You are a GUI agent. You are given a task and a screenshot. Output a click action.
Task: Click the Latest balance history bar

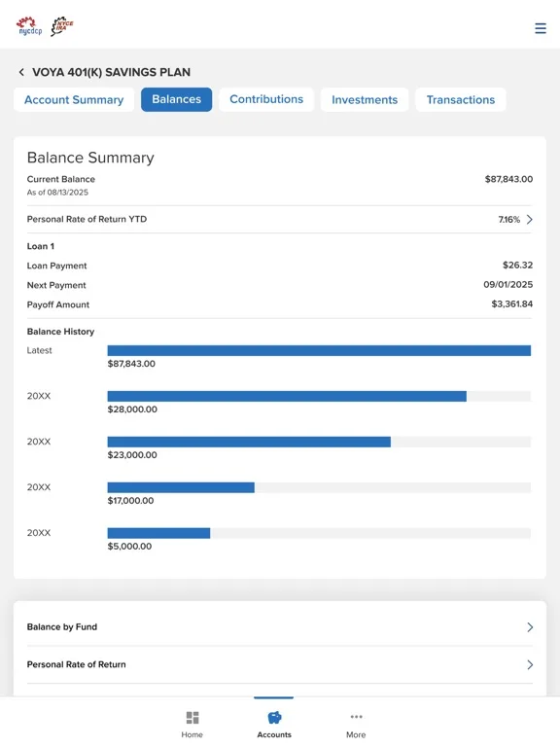coord(319,350)
